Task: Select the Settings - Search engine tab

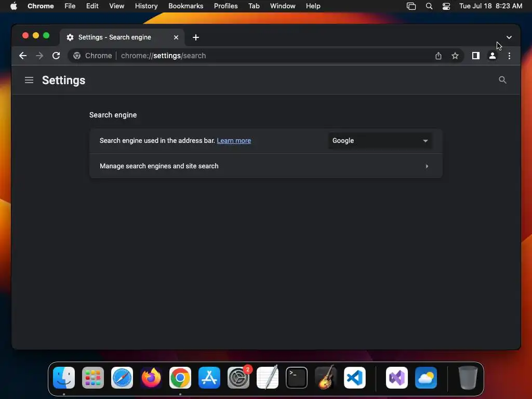Action: click(122, 37)
